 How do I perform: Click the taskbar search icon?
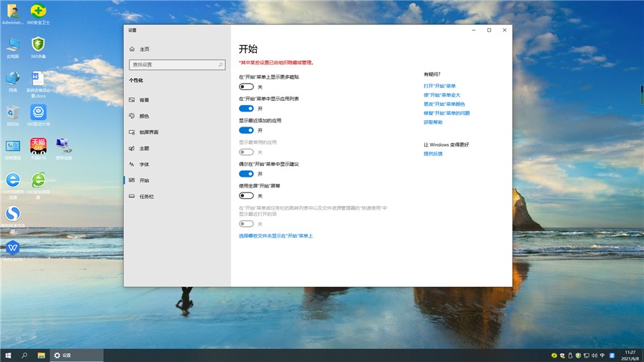point(24,356)
